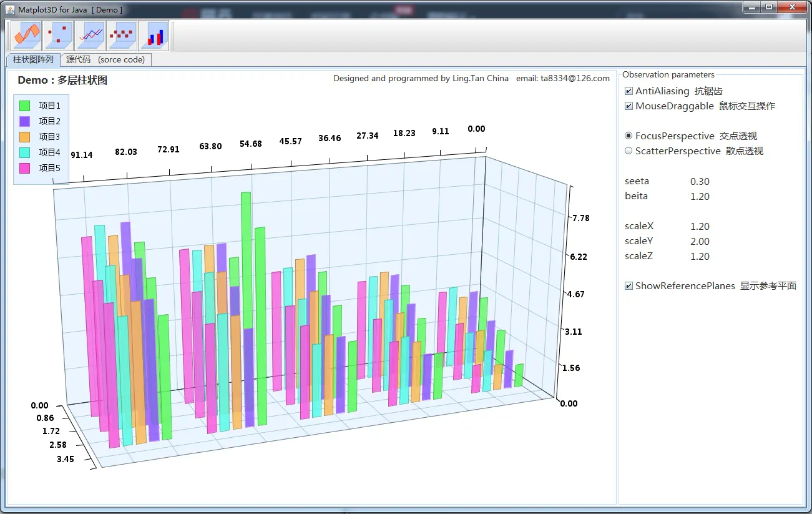Click the magenta 项目5 legend swatch
Screen dimensions: 812x514
[x=25, y=168]
